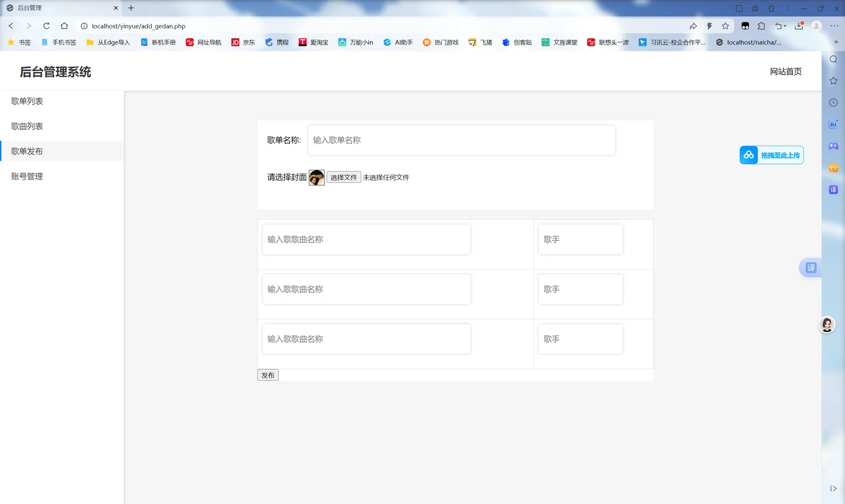This screenshot has width=845, height=504.
Task: Toggle the reload button in the address bar
Action: point(46,26)
